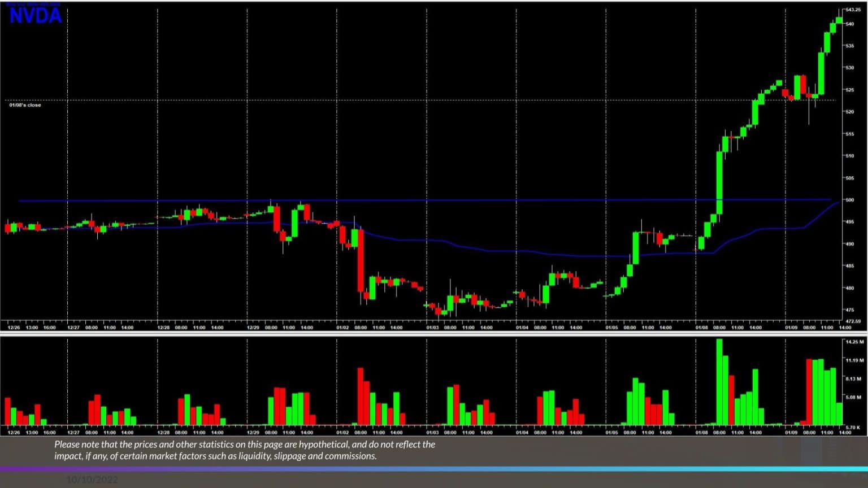Click the 543.25 high price on axis
868x488 pixels.
point(853,8)
